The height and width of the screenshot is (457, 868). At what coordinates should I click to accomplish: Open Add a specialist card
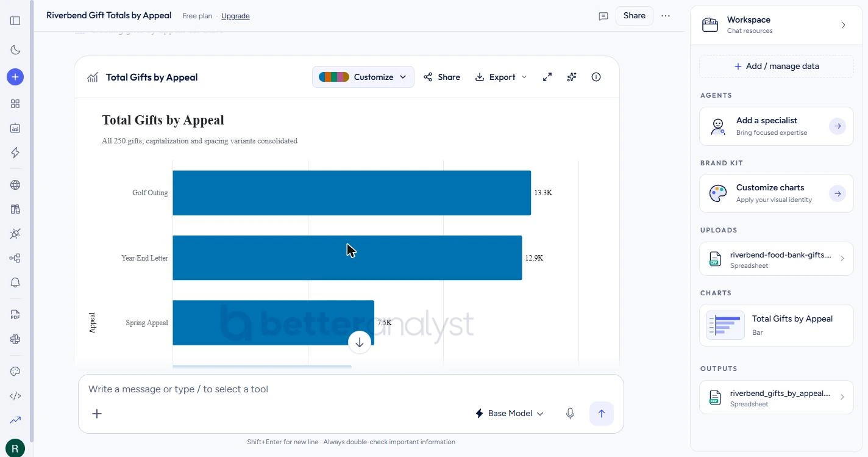tap(777, 126)
